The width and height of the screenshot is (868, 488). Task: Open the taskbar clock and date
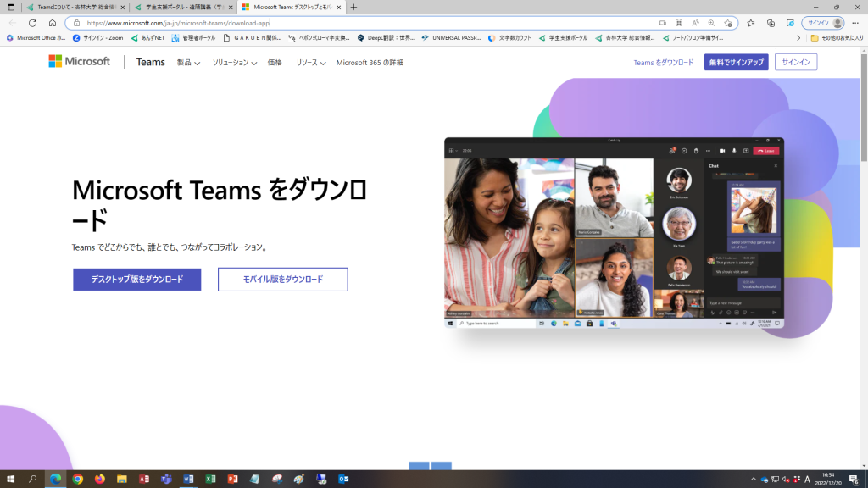click(x=828, y=480)
